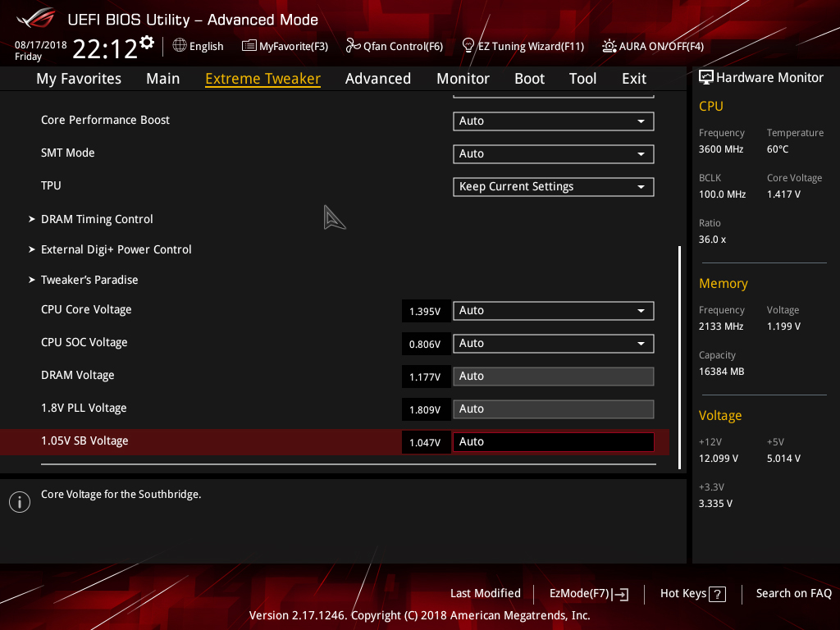Click the settings gear next to the clock
This screenshot has height=630, width=840.
pyautogui.click(x=147, y=43)
